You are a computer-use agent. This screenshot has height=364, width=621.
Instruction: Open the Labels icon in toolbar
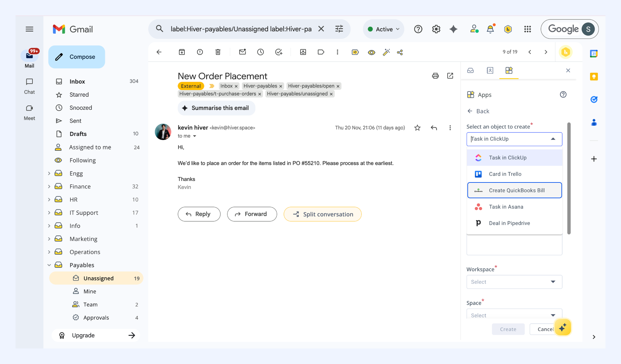[321, 52]
